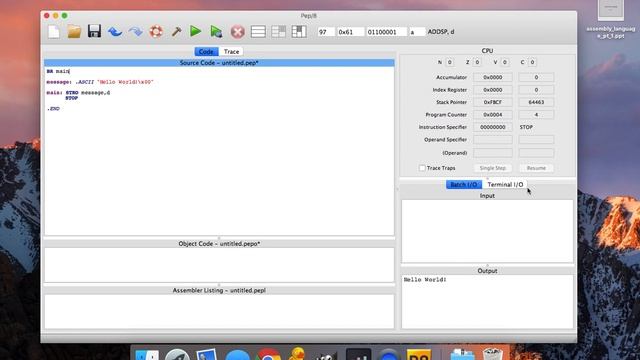This screenshot has height=360, width=640.
Task: Open help with the lifebuoy icon
Action: click(x=156, y=32)
